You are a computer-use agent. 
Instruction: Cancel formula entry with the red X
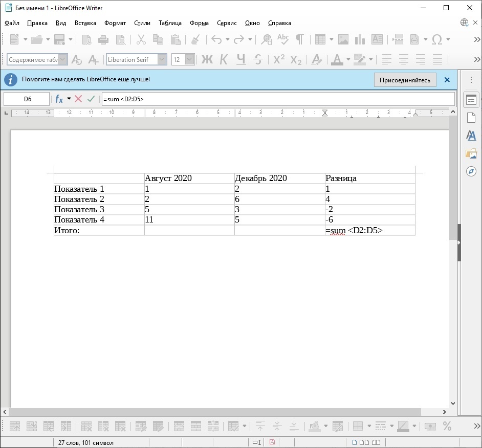coord(78,99)
